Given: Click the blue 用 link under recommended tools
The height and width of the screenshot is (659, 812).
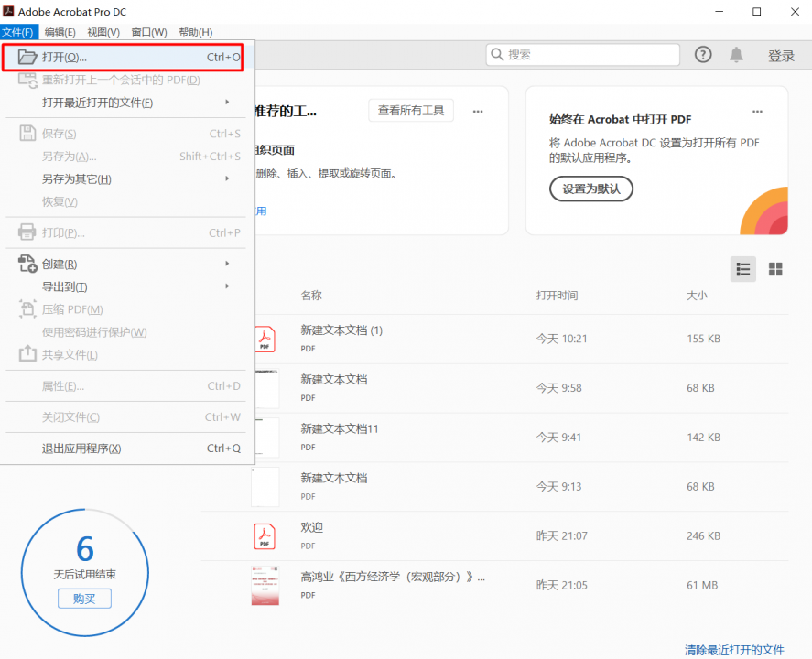Looking at the screenshot, I should [262, 211].
